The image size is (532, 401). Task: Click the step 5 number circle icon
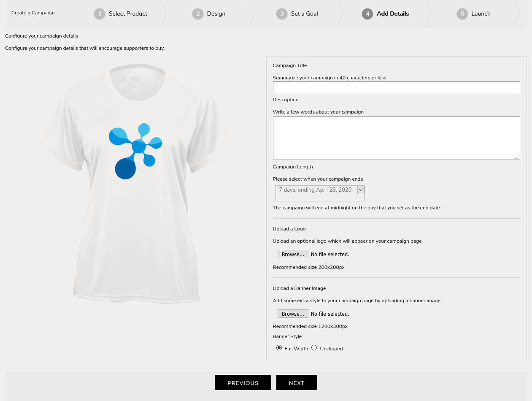pyautogui.click(x=462, y=14)
